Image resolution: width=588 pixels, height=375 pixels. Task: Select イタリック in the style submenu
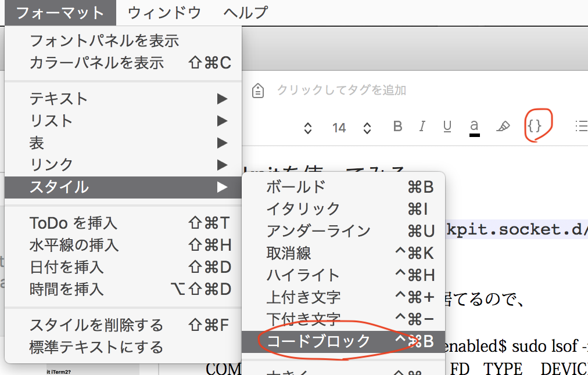tap(343, 209)
